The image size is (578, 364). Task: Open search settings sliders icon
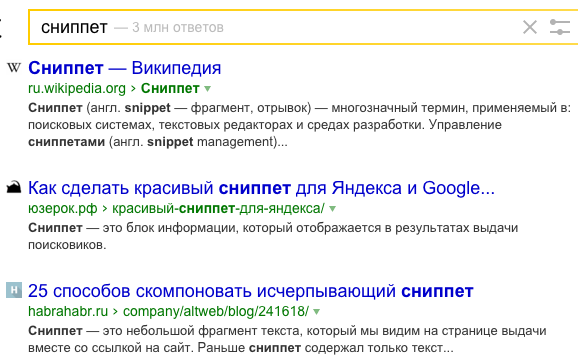point(560,27)
